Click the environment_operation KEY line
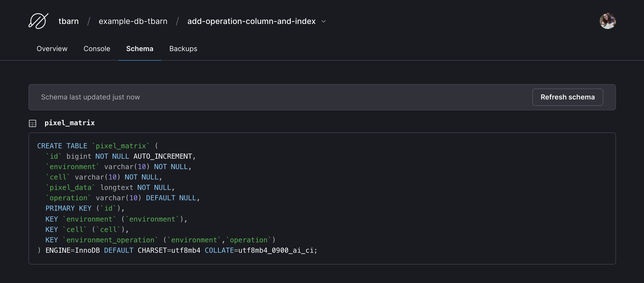The width and height of the screenshot is (644, 283). click(x=160, y=240)
